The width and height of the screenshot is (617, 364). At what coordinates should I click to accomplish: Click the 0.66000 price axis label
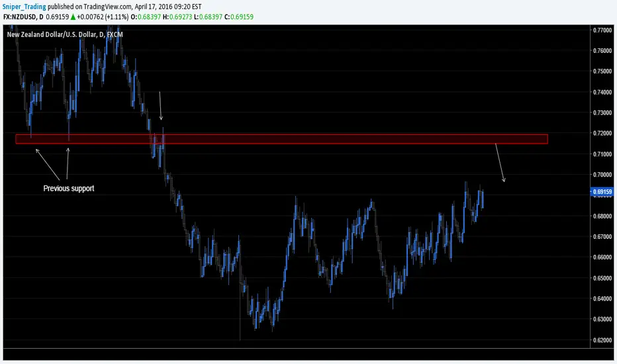tap(602, 257)
